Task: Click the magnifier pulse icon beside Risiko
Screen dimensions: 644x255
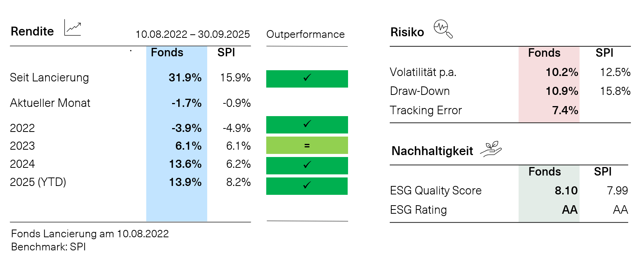Action: [x=443, y=29]
